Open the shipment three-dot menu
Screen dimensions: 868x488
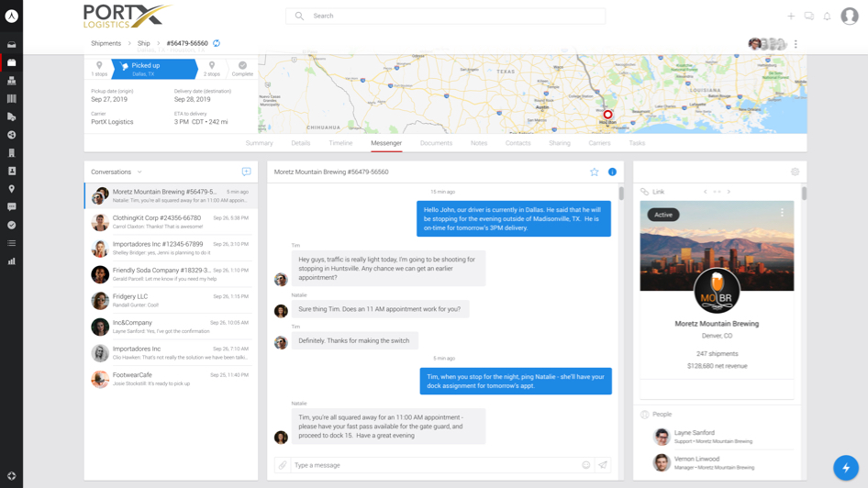tap(796, 44)
